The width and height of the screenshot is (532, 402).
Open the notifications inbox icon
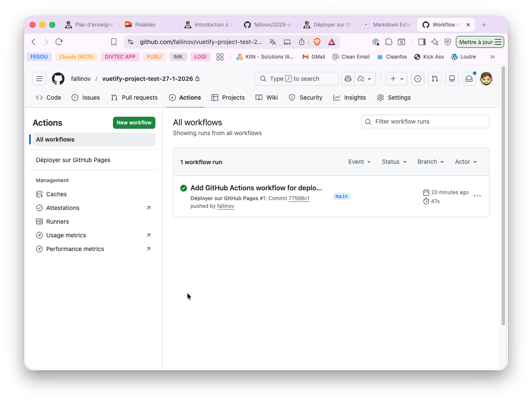click(x=469, y=79)
